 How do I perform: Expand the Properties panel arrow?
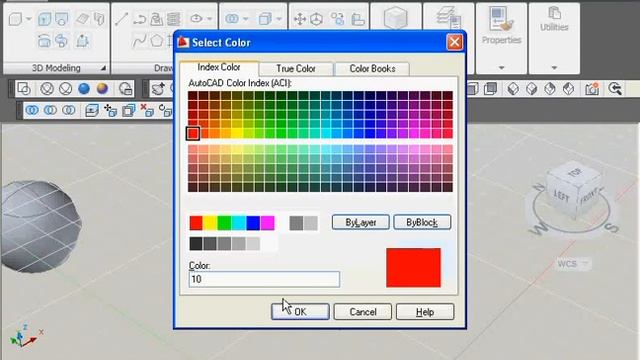click(x=502, y=67)
